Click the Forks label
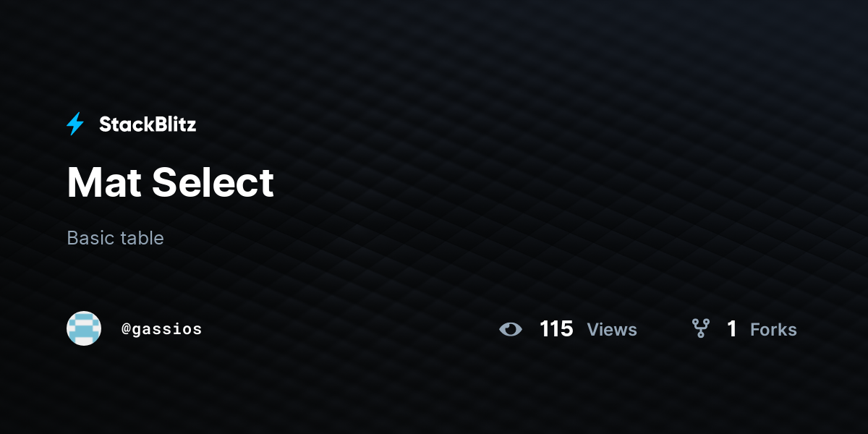The image size is (868, 434). pyautogui.click(x=773, y=330)
